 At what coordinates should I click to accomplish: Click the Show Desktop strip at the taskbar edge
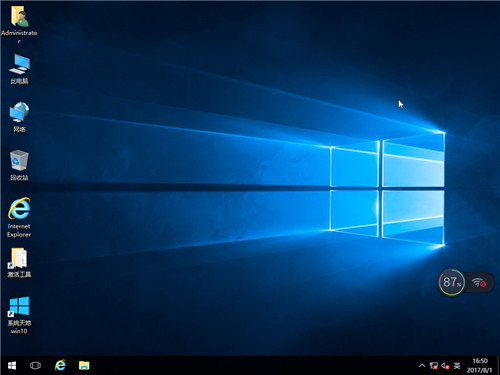click(498, 366)
